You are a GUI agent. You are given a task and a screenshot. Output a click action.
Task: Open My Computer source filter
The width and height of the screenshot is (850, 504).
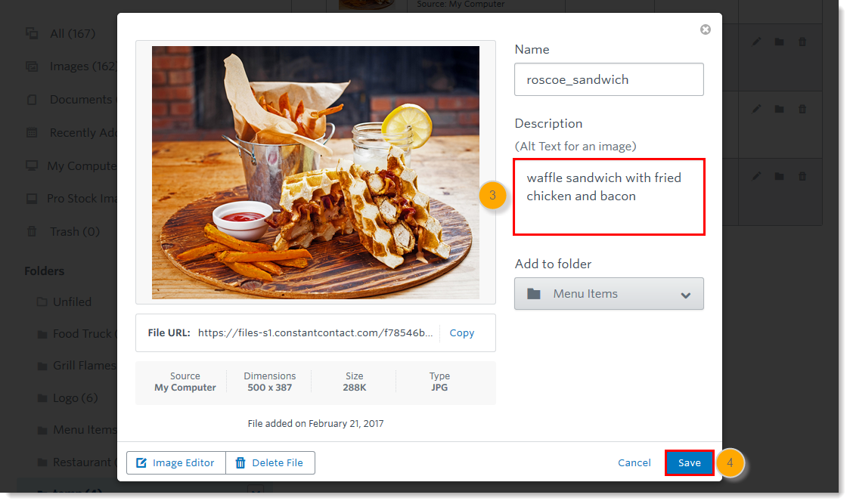coord(82,165)
